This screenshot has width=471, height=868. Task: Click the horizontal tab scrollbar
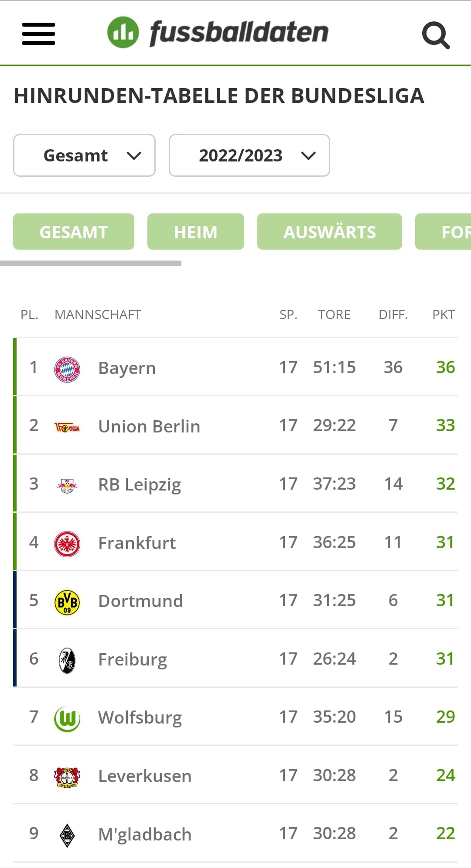pyautogui.click(x=91, y=263)
